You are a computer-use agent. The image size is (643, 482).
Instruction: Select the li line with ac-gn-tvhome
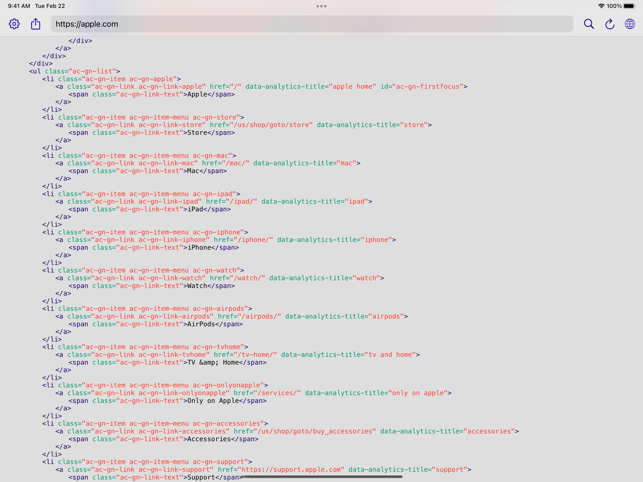(145, 347)
